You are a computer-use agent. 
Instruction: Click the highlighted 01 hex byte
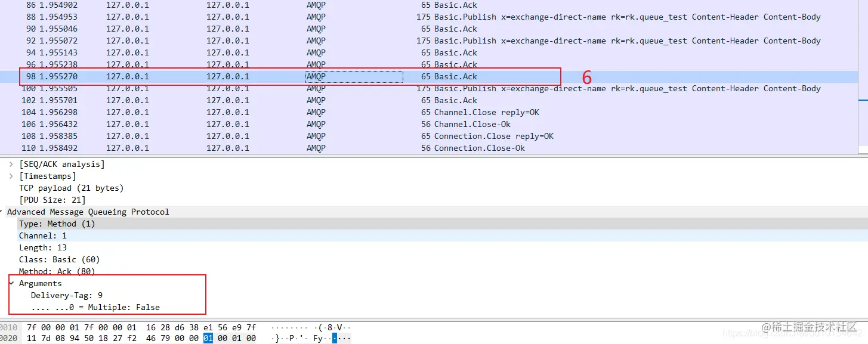click(x=208, y=338)
